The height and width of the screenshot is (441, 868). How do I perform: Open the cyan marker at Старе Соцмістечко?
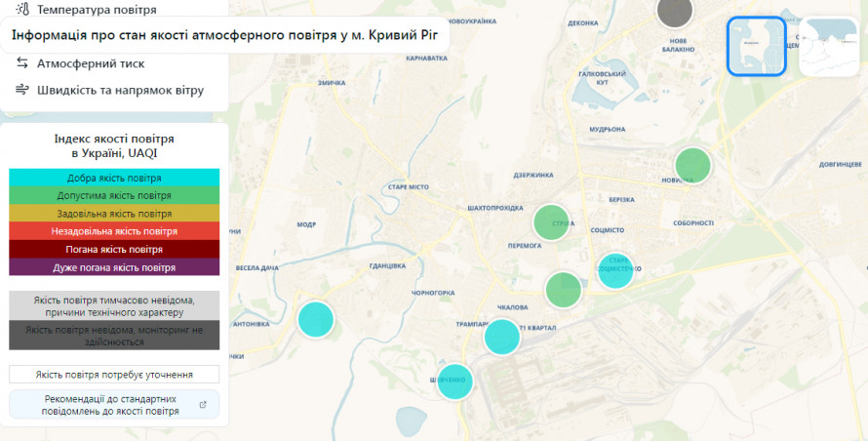(x=615, y=270)
